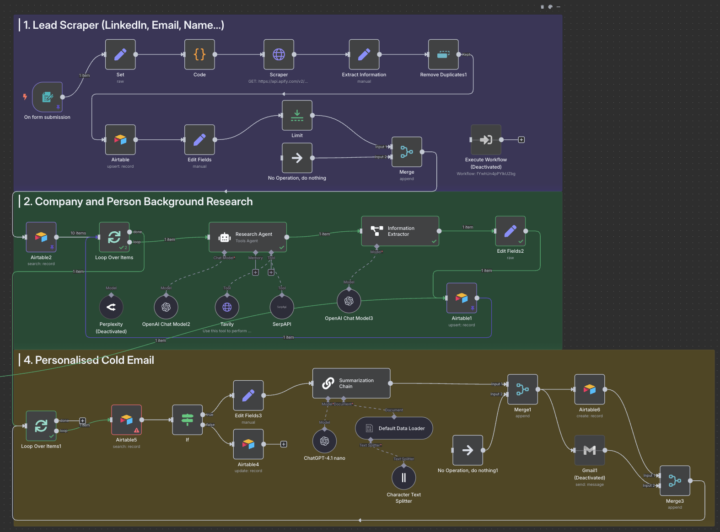Screen dimensions: 720x532
Task: Select the deactivated Perplexity node
Action: (x=111, y=307)
